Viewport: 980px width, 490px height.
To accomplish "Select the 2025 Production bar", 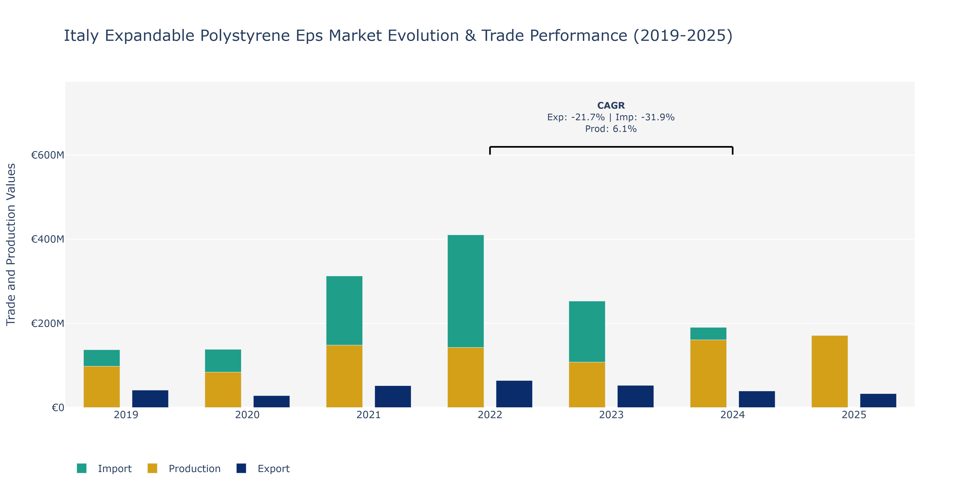I will point(830,371).
